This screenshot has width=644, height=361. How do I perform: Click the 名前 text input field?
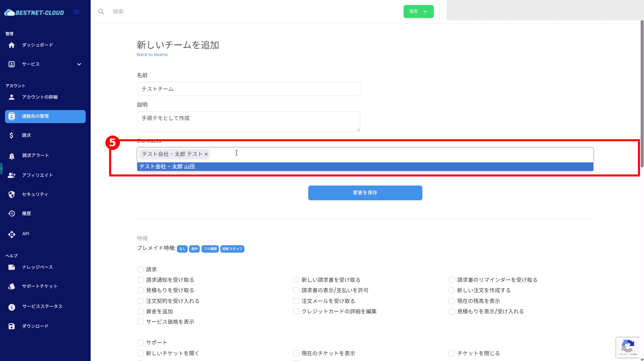point(248,89)
